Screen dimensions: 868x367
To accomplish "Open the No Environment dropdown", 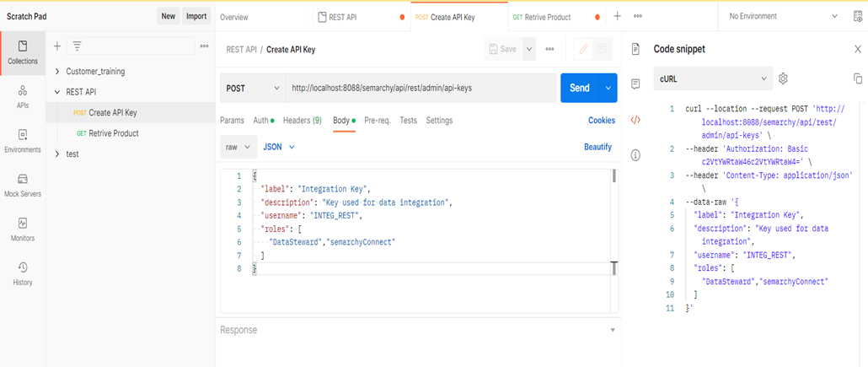I will click(783, 17).
